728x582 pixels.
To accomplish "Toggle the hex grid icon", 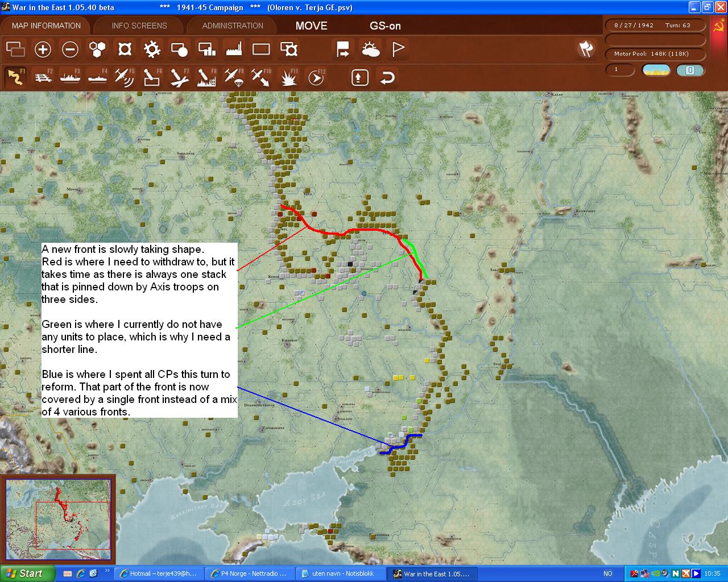I will [x=97, y=49].
